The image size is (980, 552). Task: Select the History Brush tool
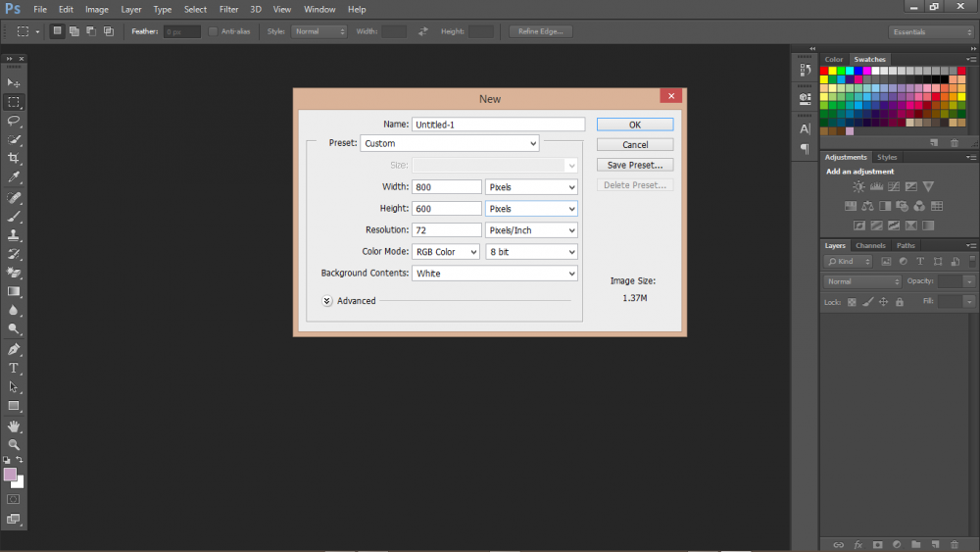pos(14,254)
